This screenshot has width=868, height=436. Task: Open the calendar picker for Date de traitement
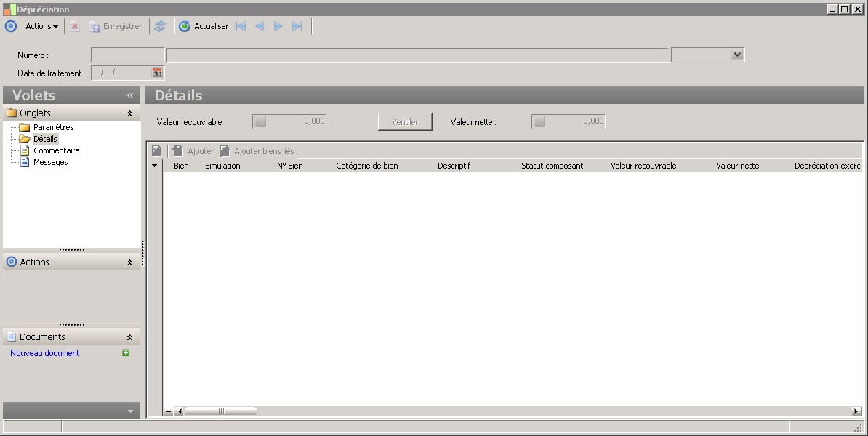pyautogui.click(x=158, y=73)
